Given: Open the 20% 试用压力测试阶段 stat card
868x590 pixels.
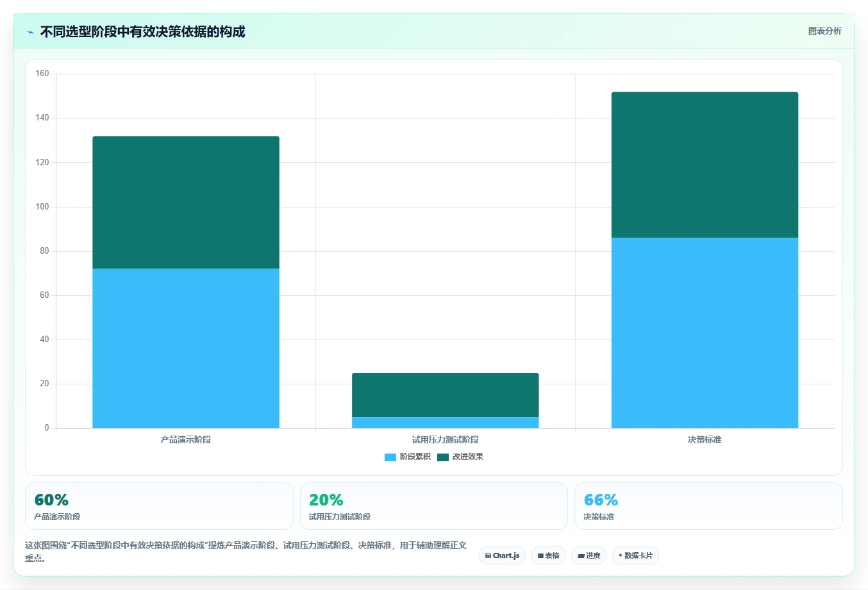Looking at the screenshot, I should pos(434,506).
